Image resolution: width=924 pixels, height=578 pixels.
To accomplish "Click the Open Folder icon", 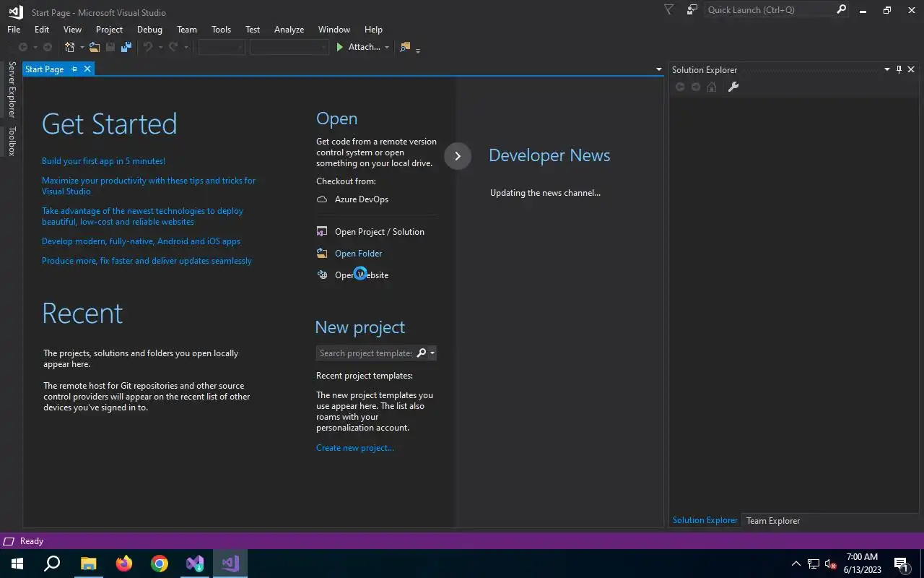I will tap(322, 254).
